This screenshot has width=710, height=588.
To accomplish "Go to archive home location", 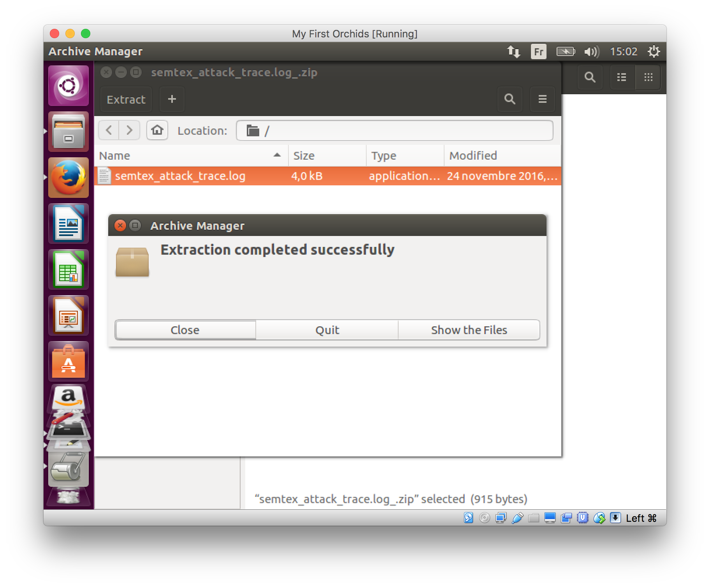I will pyautogui.click(x=157, y=130).
